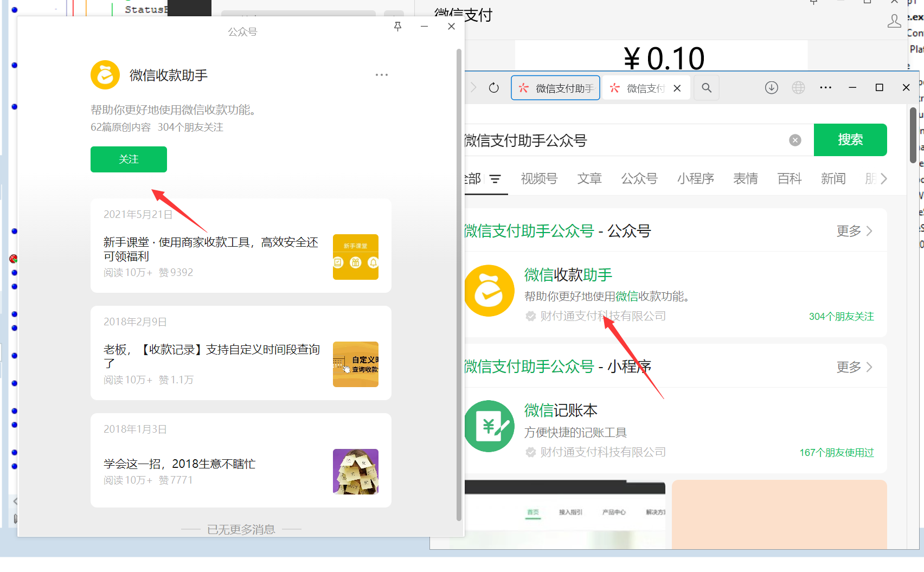This screenshot has height=572, width=924.
Task: Open the 新手课堂 article thumbnail
Action: pos(356,257)
